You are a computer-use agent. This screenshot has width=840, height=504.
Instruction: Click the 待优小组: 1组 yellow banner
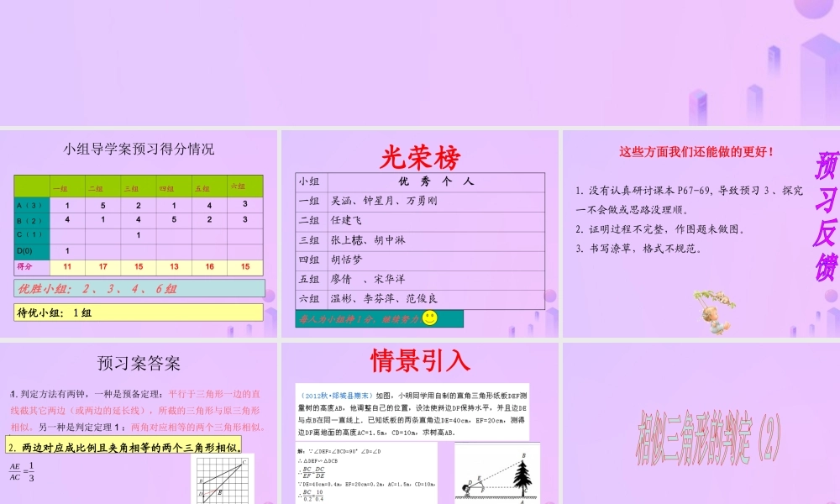(139, 312)
